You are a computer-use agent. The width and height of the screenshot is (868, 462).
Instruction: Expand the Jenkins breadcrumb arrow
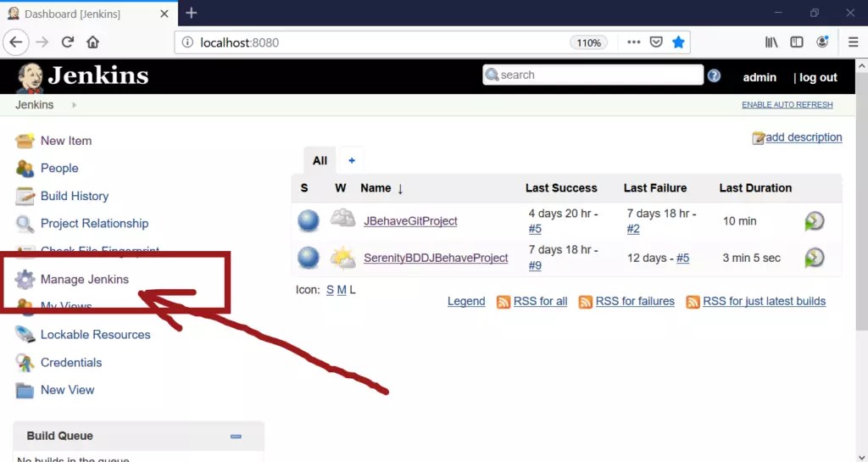tap(75, 104)
